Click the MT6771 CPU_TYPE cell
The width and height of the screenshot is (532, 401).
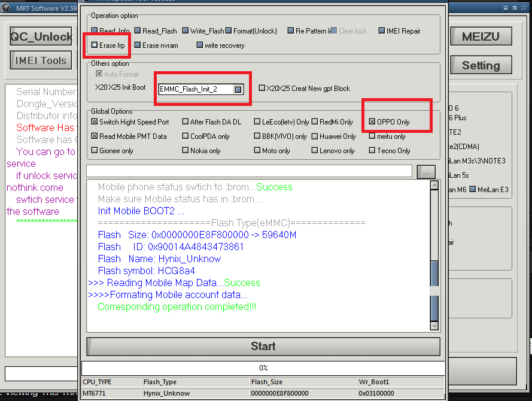(x=112, y=393)
